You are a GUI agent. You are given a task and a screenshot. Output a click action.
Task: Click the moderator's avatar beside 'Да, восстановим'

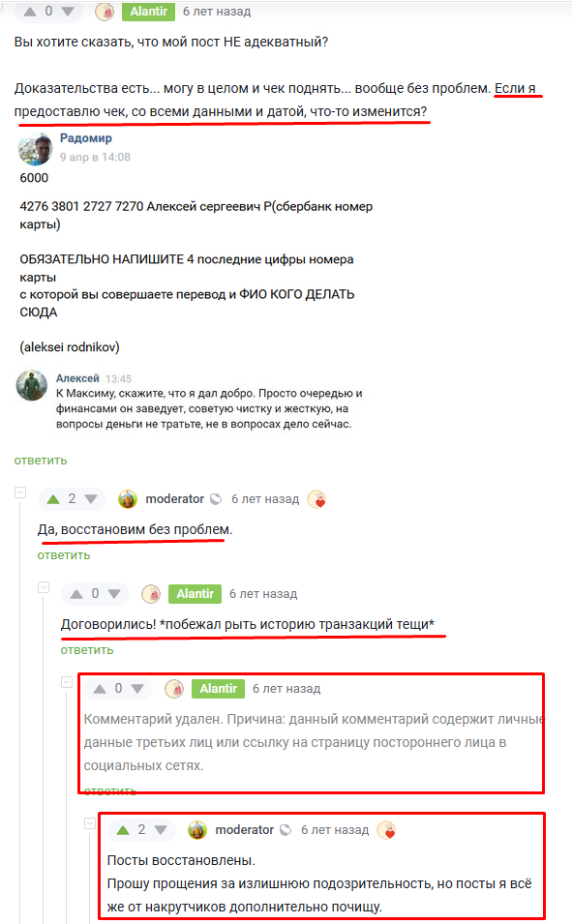coord(128,499)
